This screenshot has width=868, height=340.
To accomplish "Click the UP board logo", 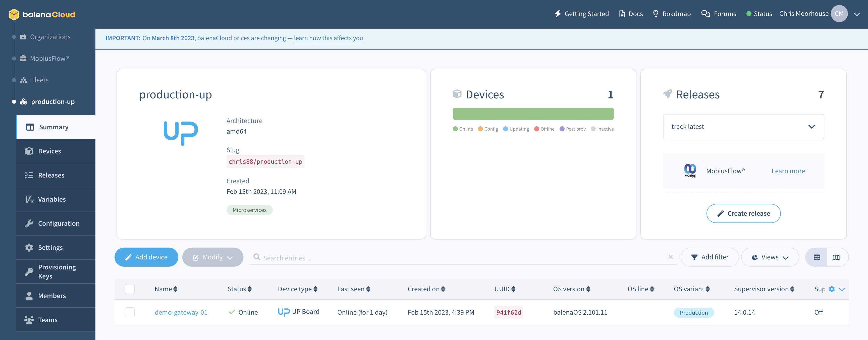I will (x=181, y=133).
